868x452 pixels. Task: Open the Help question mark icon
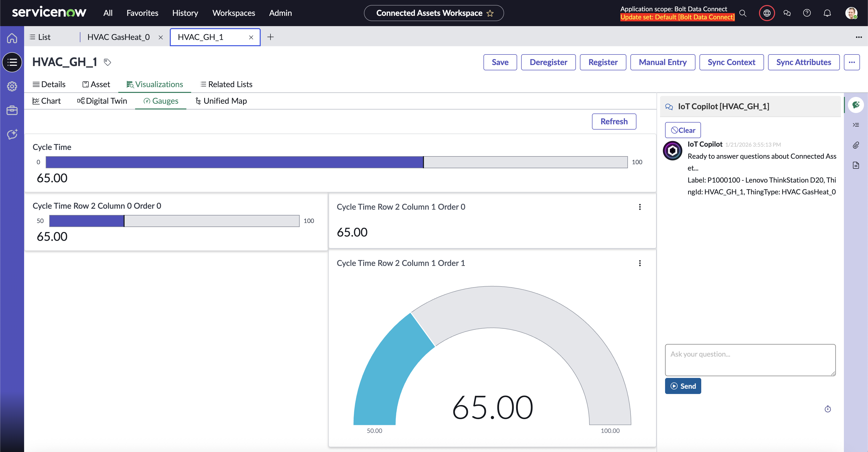click(x=807, y=13)
